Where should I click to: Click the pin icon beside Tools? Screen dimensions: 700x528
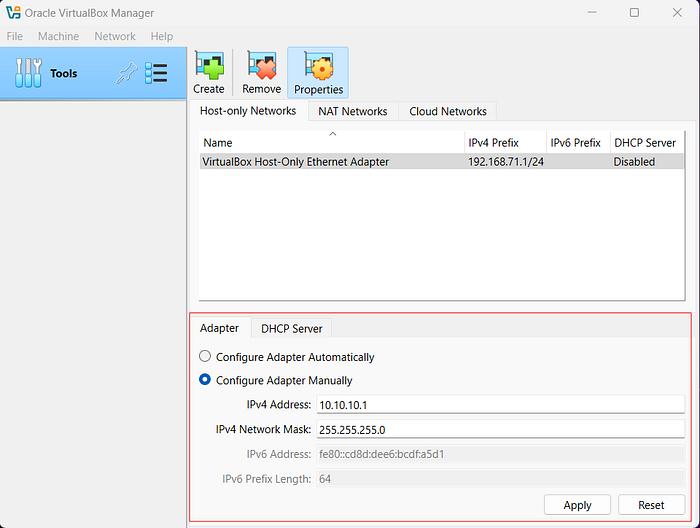(127, 73)
